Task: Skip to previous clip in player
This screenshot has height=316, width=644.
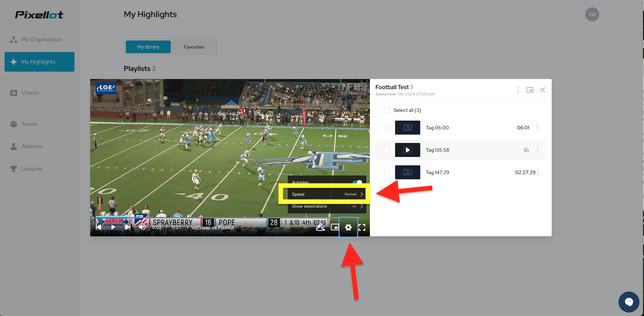Action: point(99,227)
